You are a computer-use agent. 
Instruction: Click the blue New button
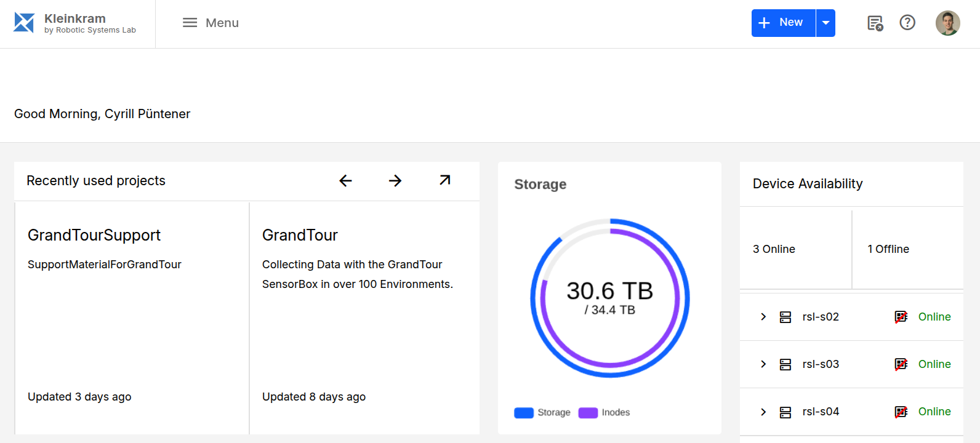(x=783, y=23)
